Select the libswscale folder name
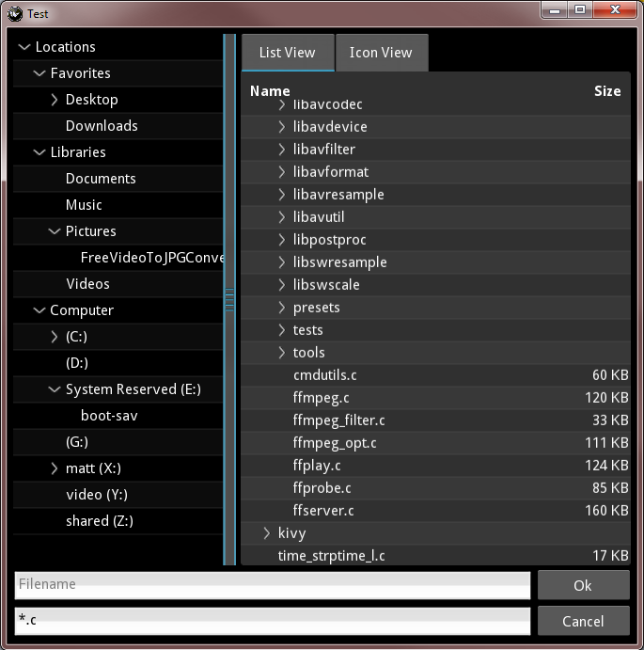This screenshot has width=644, height=650. (x=326, y=285)
